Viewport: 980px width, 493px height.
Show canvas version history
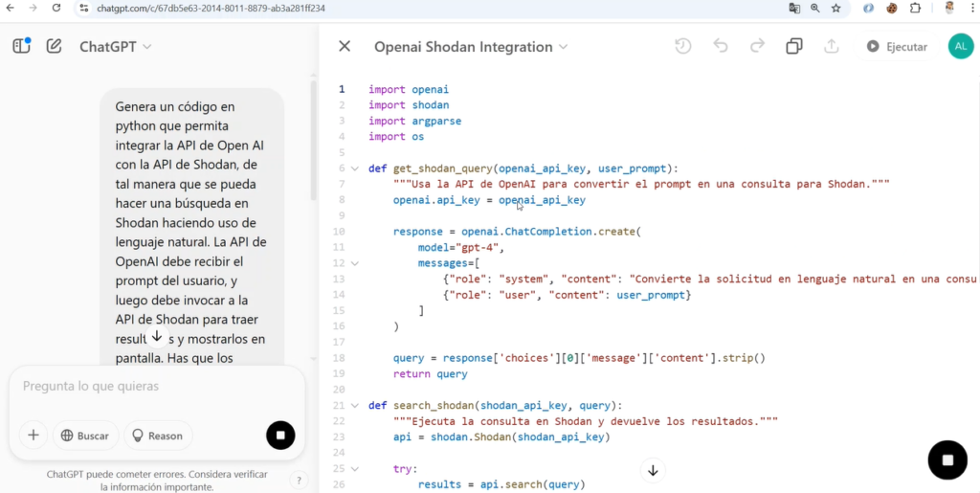click(683, 46)
